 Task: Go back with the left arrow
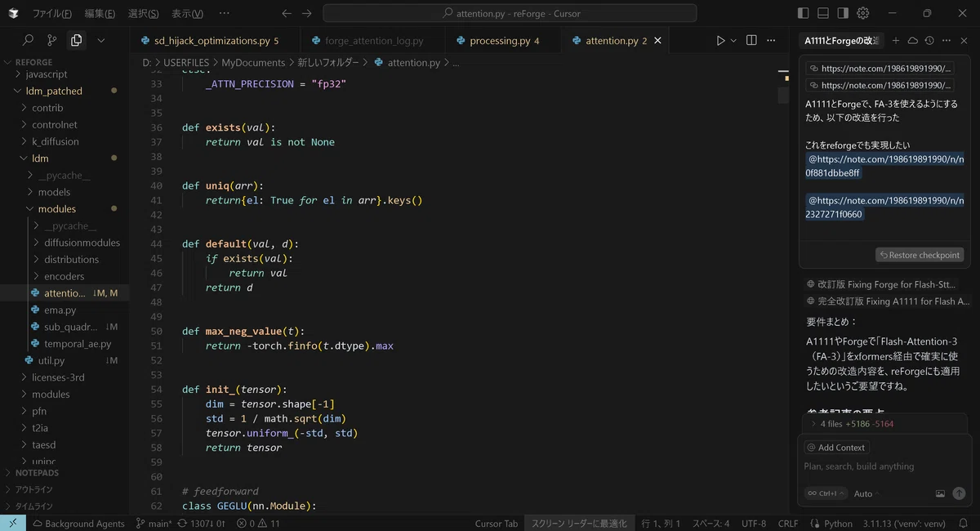[286, 13]
